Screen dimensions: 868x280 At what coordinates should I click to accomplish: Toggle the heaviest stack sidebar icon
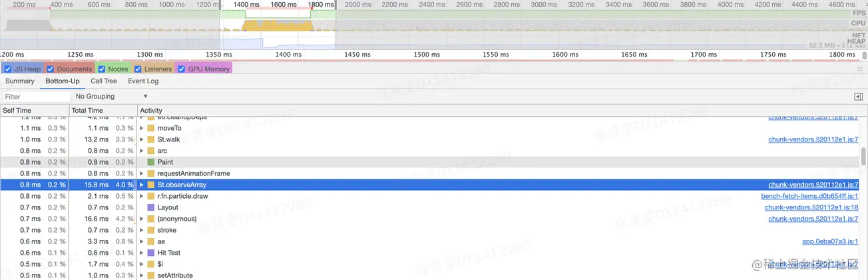[x=858, y=97]
